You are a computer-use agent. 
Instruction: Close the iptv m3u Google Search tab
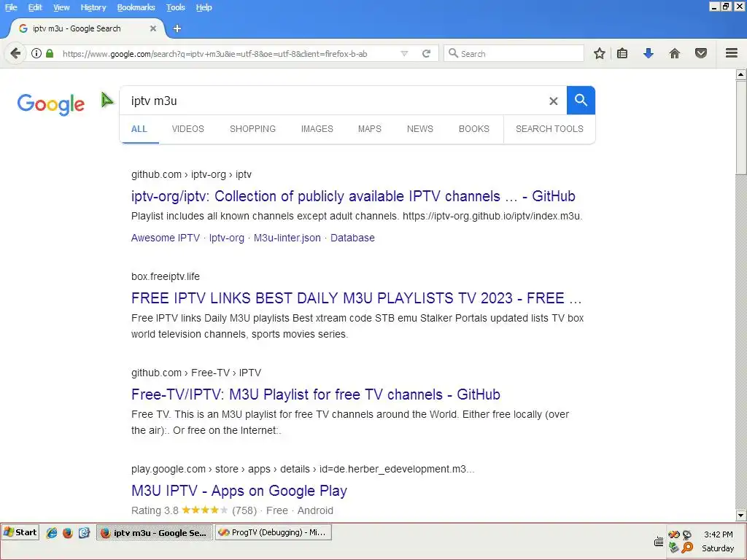tap(153, 28)
